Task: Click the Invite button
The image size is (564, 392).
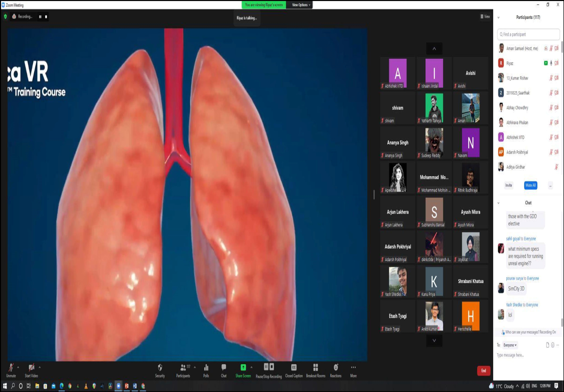Action: pos(509,185)
